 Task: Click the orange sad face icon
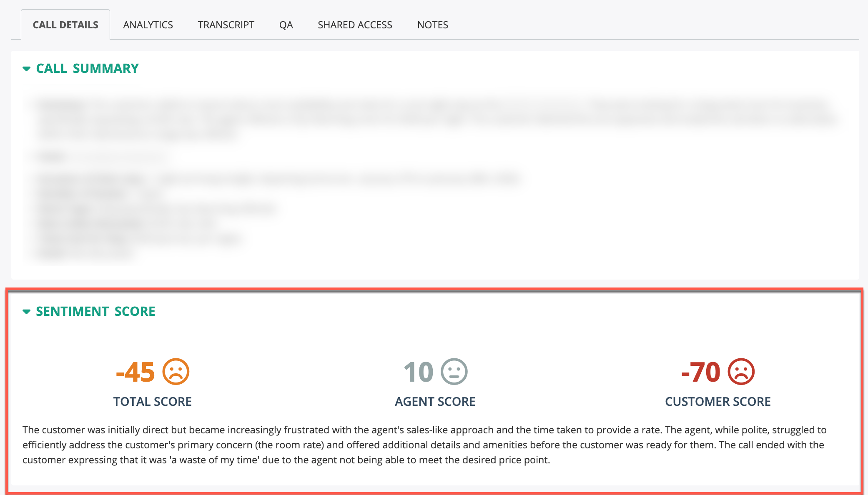point(176,372)
